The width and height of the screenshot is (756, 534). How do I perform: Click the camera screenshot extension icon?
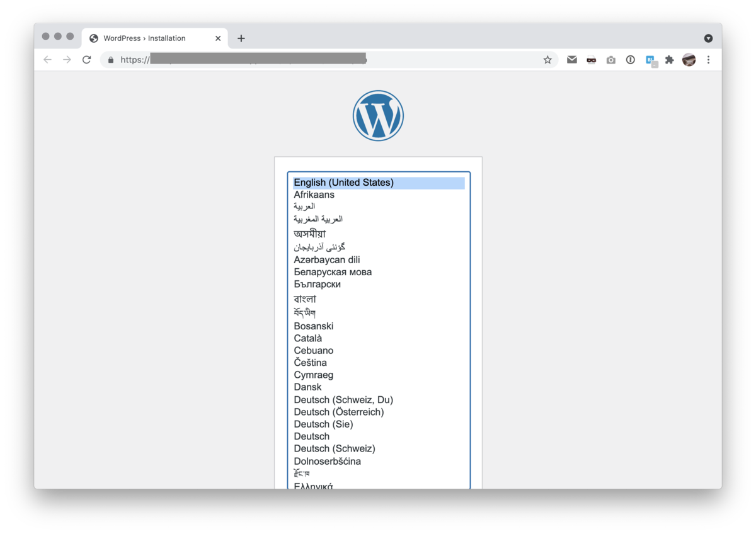pyautogui.click(x=611, y=60)
